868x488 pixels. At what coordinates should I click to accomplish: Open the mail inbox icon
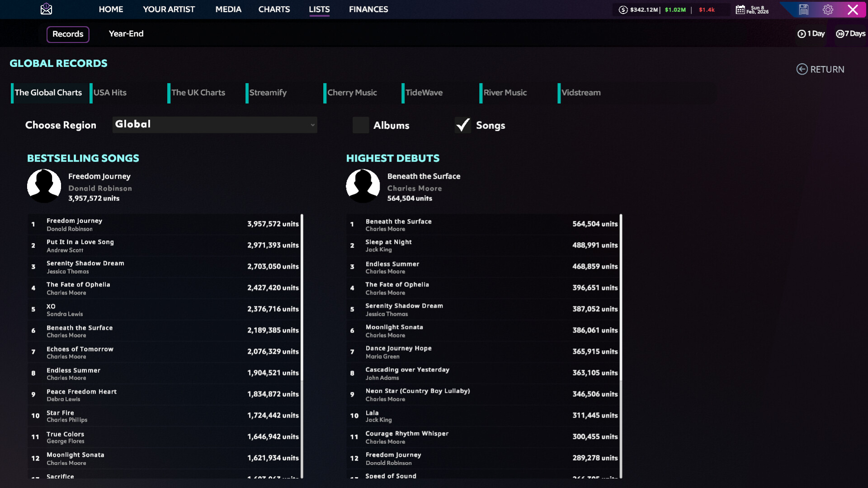46,9
